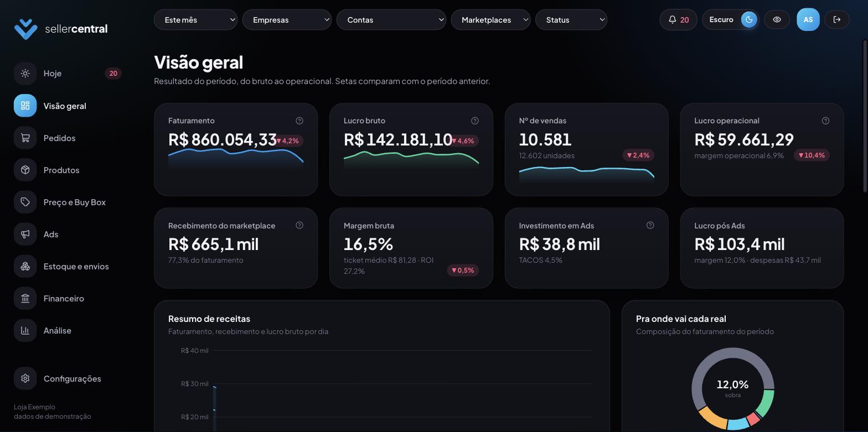
Task: Click the logout arrow icon
Action: (837, 19)
